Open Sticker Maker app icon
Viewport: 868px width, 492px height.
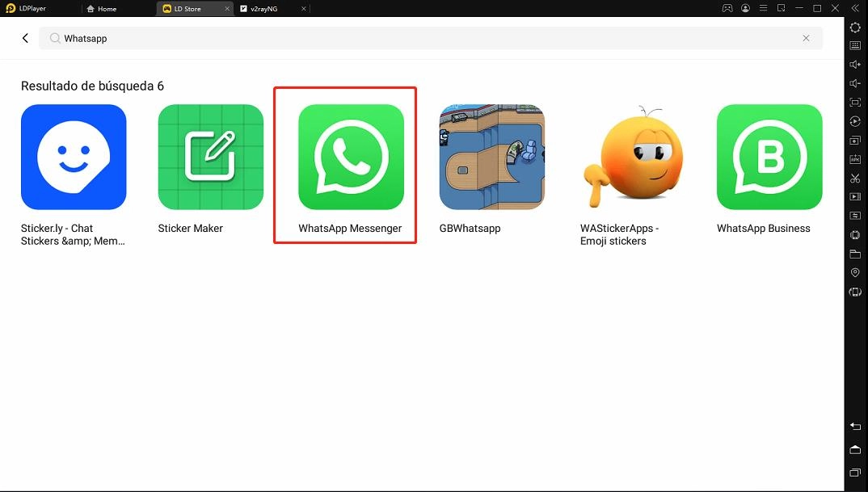[x=211, y=158]
